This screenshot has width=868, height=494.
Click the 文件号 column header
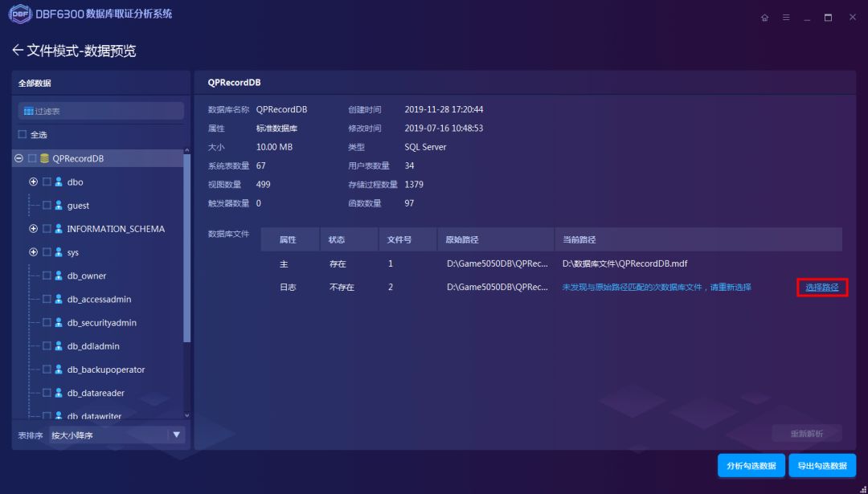pyautogui.click(x=408, y=239)
